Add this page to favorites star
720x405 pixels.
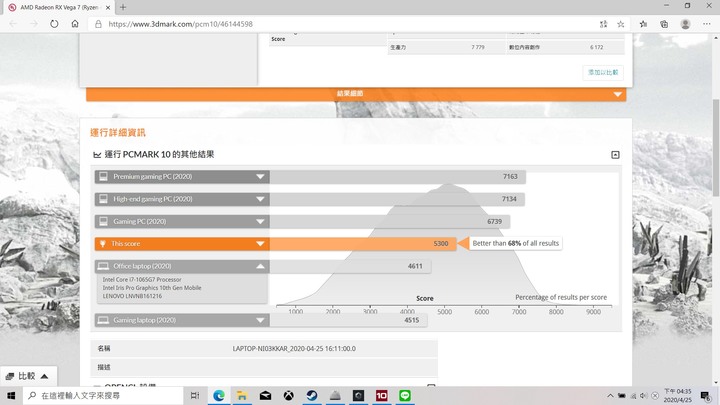(x=620, y=24)
